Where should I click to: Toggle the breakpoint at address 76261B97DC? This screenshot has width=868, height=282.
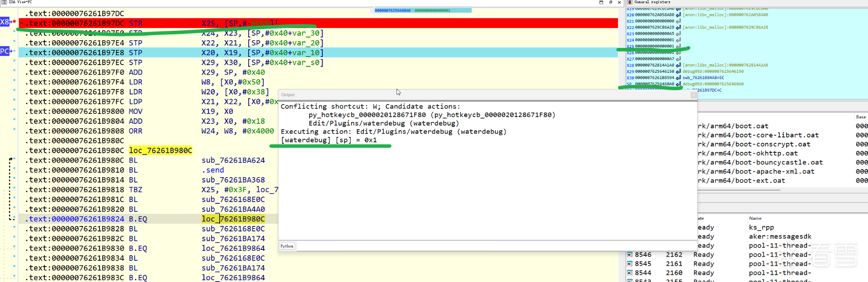[x=14, y=21]
